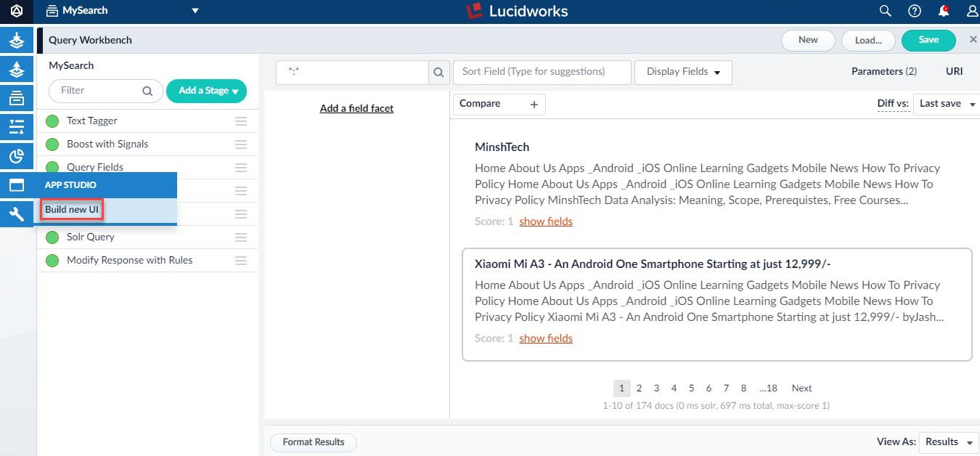Image resolution: width=980 pixels, height=456 pixels.
Task: Click the plus icon next to Compare
Action: (534, 105)
